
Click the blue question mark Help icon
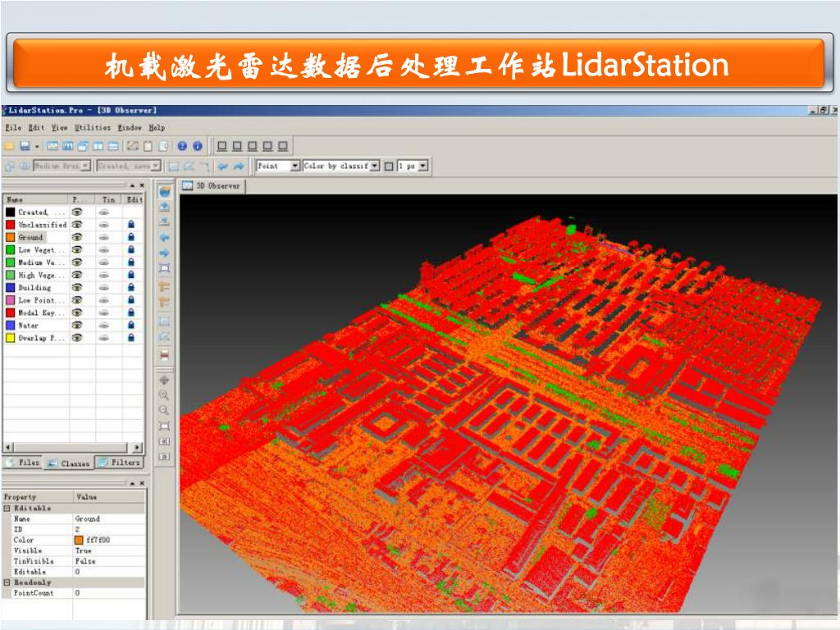[x=182, y=146]
